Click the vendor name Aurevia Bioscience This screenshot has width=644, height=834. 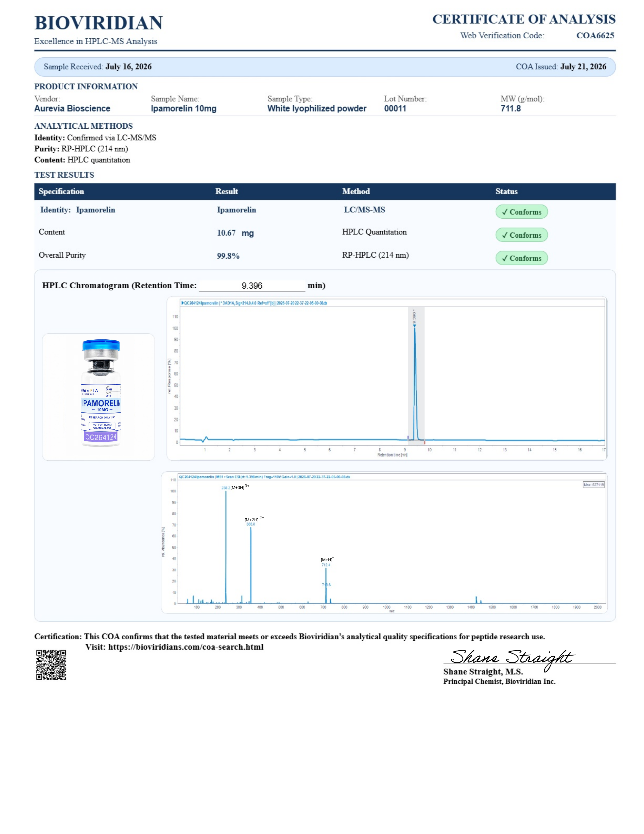click(72, 108)
